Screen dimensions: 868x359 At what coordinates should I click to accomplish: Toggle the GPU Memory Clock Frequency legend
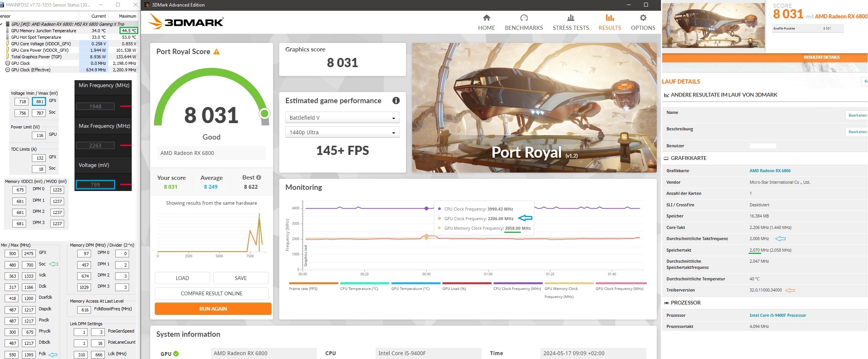point(569,290)
